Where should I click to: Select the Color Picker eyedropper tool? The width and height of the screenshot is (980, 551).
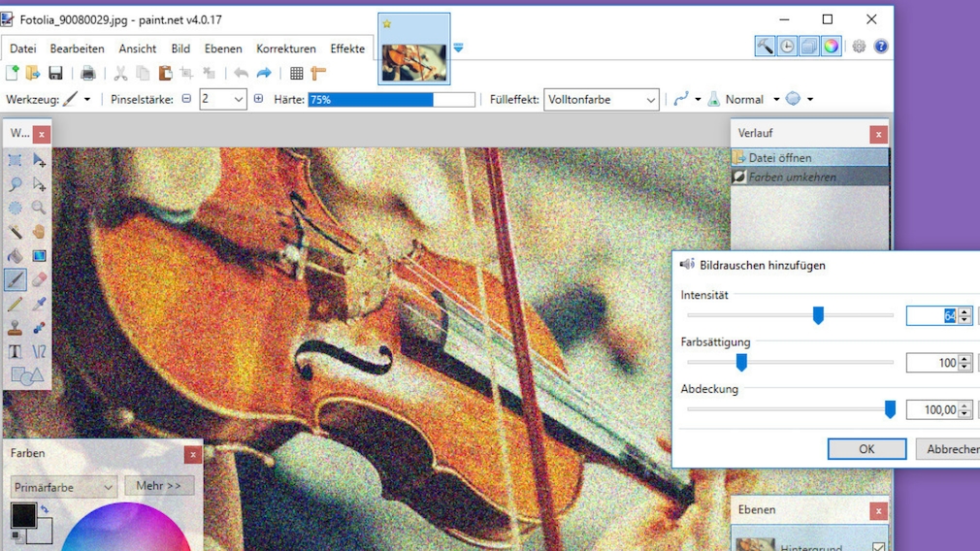tap(39, 304)
